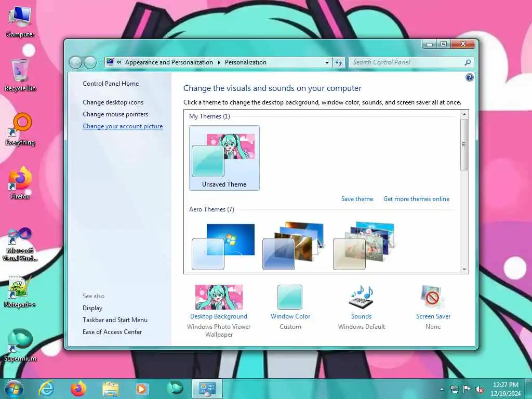532x399 pixels.
Task: Click the Show desktop strip
Action: click(528, 389)
